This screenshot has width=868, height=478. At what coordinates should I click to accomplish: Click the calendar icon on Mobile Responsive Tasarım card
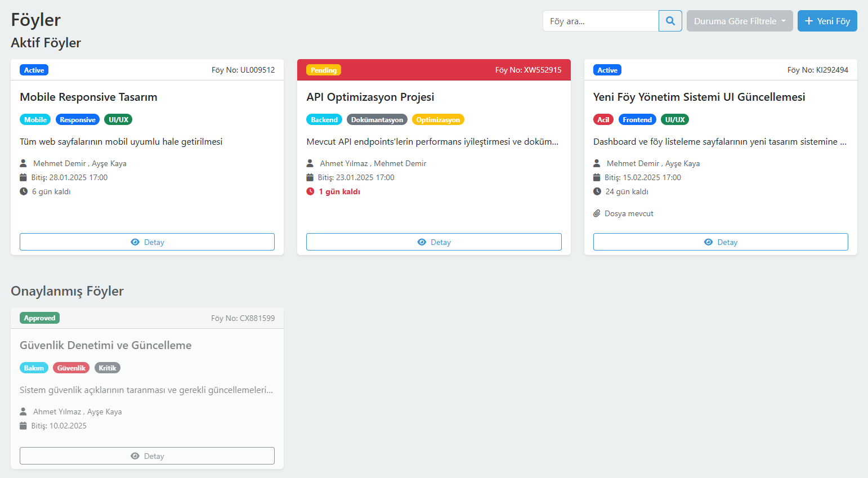23,177
